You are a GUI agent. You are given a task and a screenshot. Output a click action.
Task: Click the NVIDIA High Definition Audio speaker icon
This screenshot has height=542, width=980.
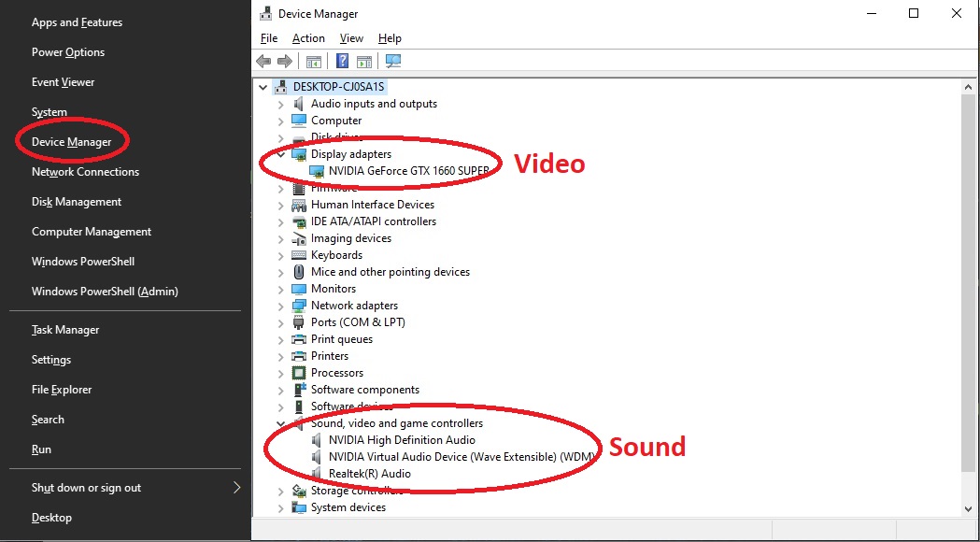click(317, 440)
